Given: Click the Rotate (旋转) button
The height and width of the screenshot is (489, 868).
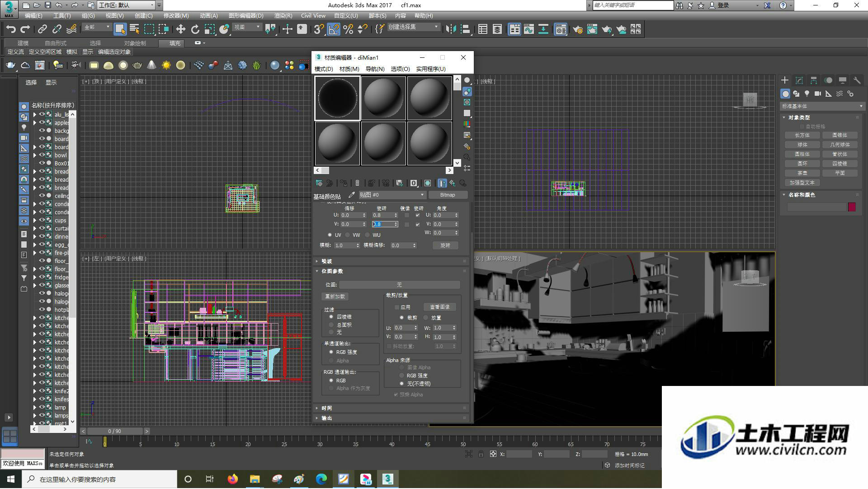Looking at the screenshot, I should (445, 245).
